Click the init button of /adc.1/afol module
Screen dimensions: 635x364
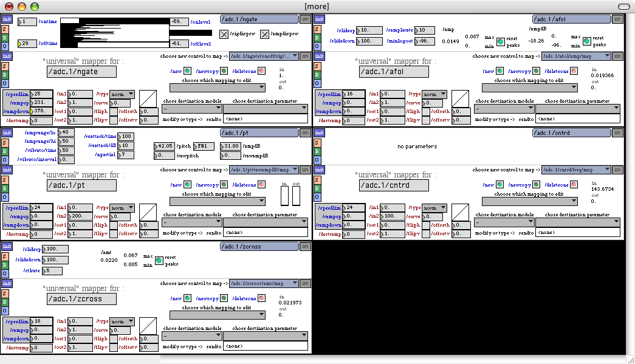pos(318,19)
